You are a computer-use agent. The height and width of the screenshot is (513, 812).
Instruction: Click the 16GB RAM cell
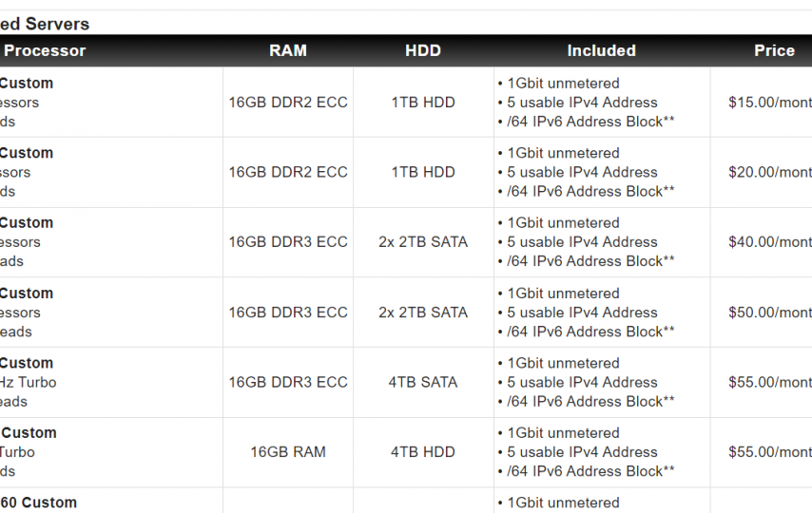(288, 452)
